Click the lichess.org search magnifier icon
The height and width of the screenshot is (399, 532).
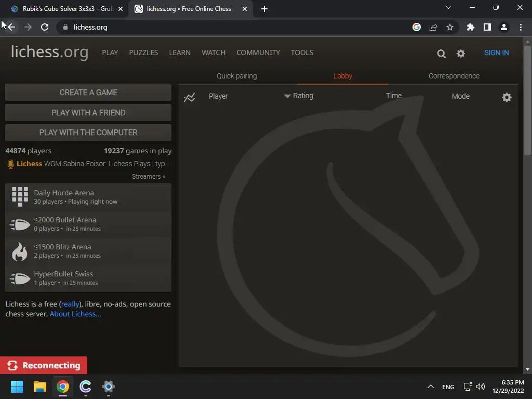click(441, 54)
